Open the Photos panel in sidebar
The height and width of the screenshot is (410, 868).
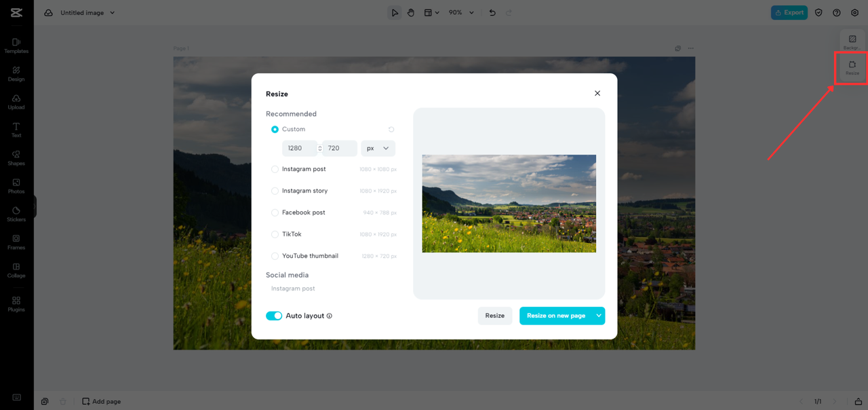16,186
